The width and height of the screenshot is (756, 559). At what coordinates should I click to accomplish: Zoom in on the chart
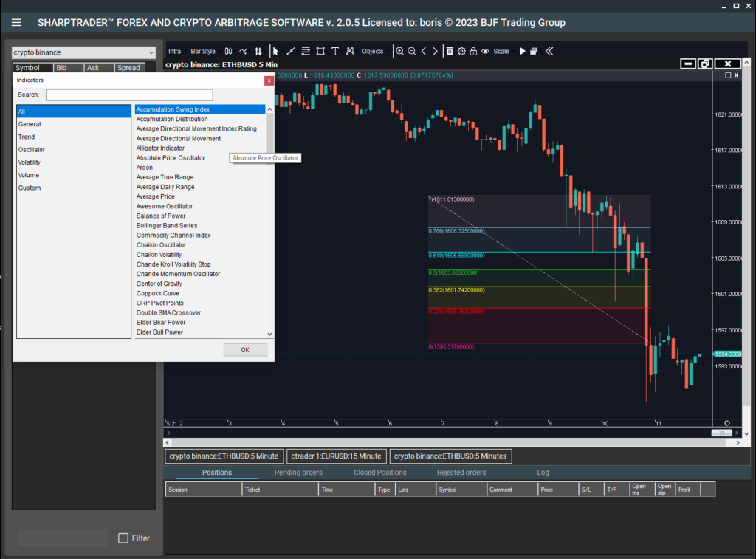point(399,51)
